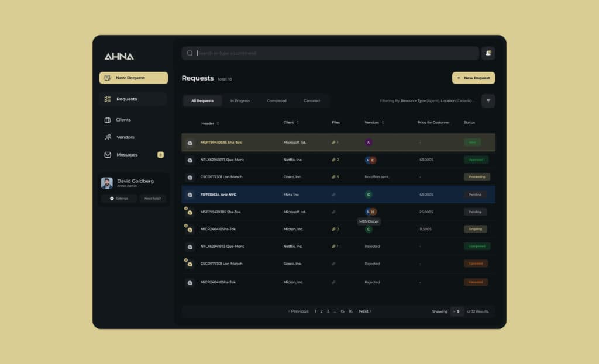
Task: Click the AHNA logo
Action: 119,57
